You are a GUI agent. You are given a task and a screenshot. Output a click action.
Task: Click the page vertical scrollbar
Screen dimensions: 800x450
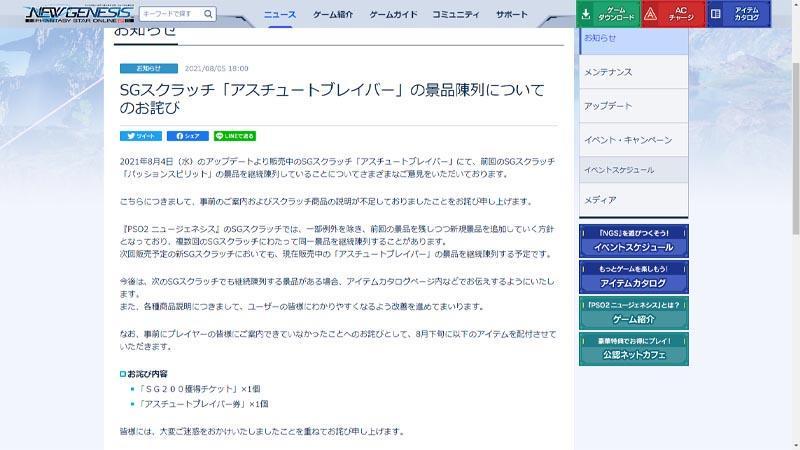click(796, 148)
